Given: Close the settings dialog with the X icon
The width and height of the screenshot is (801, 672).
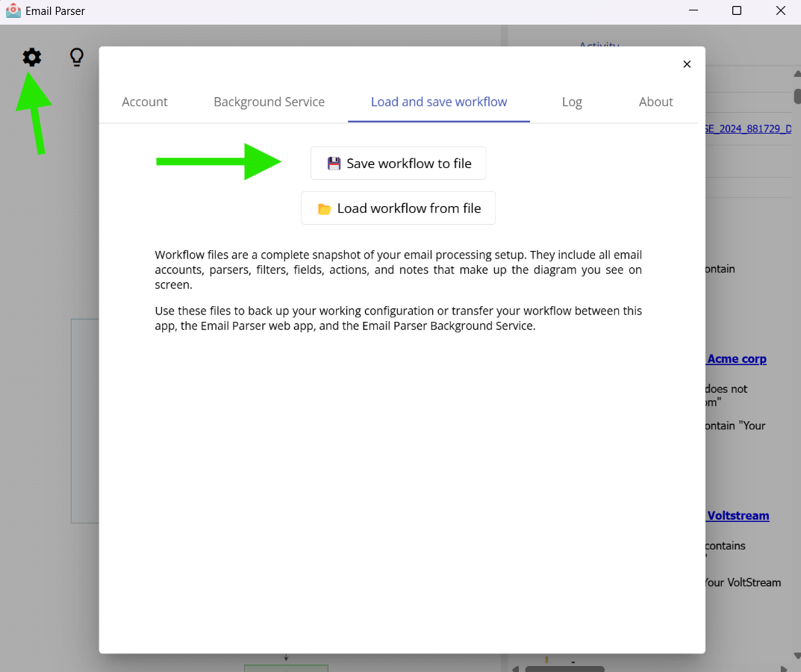Looking at the screenshot, I should click(x=687, y=64).
